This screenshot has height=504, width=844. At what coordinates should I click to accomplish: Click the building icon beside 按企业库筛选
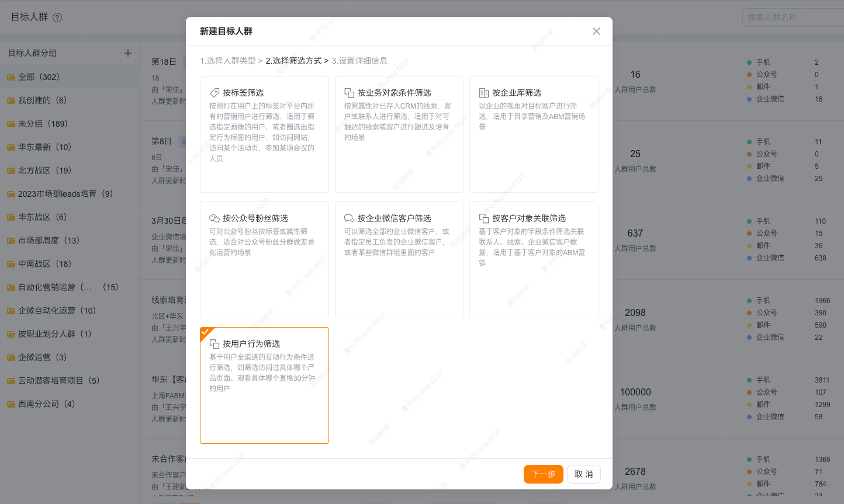click(484, 93)
